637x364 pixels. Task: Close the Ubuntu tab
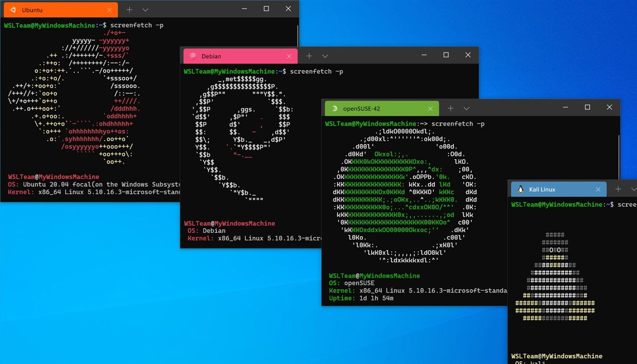[110, 10]
